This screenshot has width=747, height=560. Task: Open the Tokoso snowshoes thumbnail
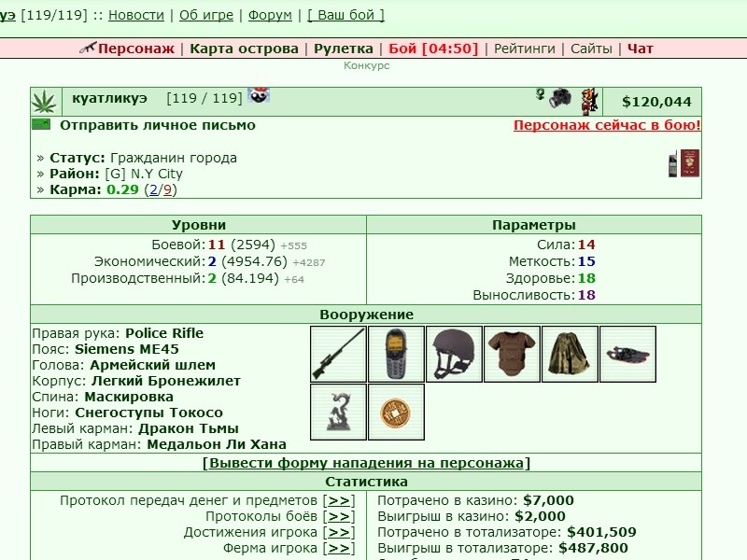tap(627, 355)
